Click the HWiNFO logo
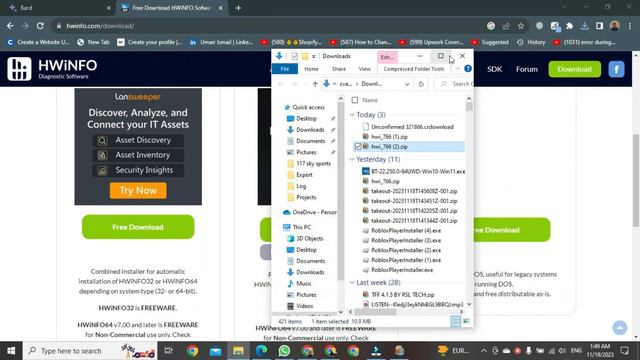Viewport: 640px width, 360px height. tap(52, 69)
